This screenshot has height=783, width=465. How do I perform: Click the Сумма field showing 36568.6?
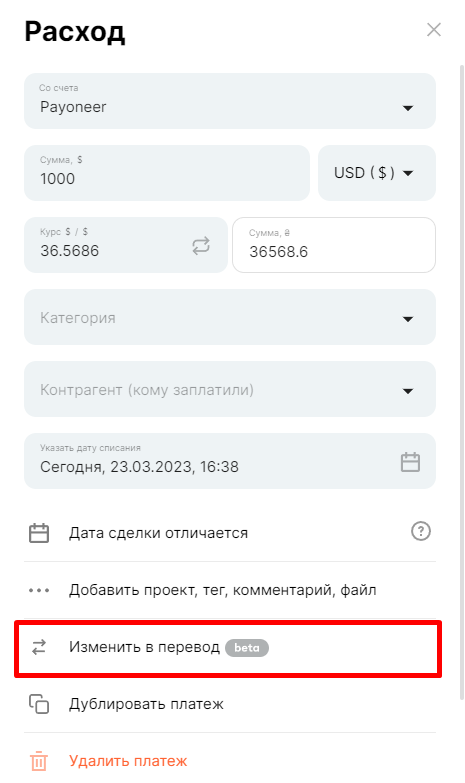click(334, 245)
